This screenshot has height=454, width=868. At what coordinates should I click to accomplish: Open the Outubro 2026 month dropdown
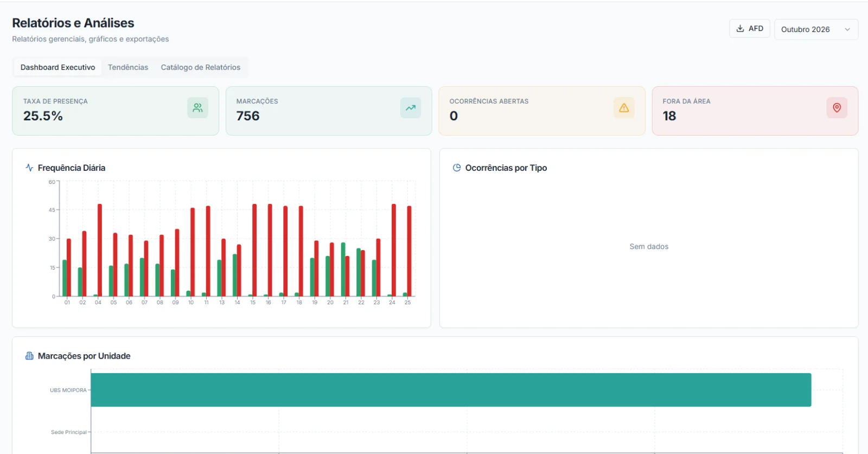(816, 29)
